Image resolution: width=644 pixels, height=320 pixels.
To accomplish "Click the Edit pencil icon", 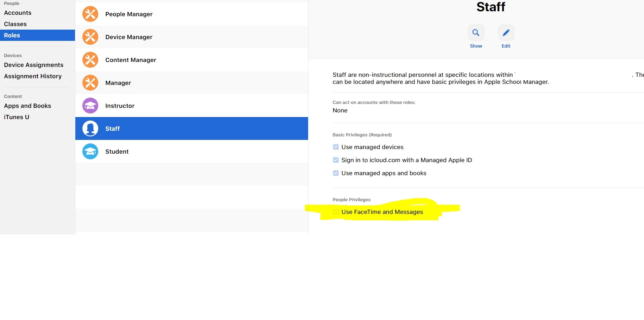I will tap(506, 33).
